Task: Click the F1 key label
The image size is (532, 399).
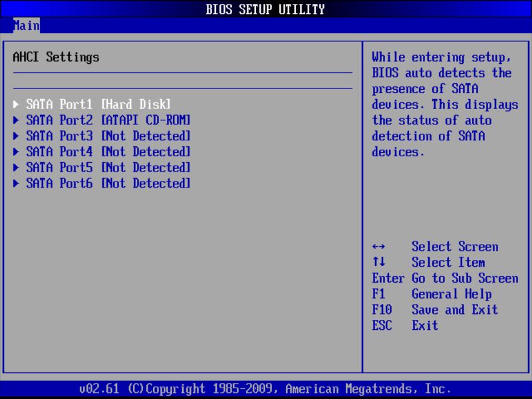Action: (378, 294)
